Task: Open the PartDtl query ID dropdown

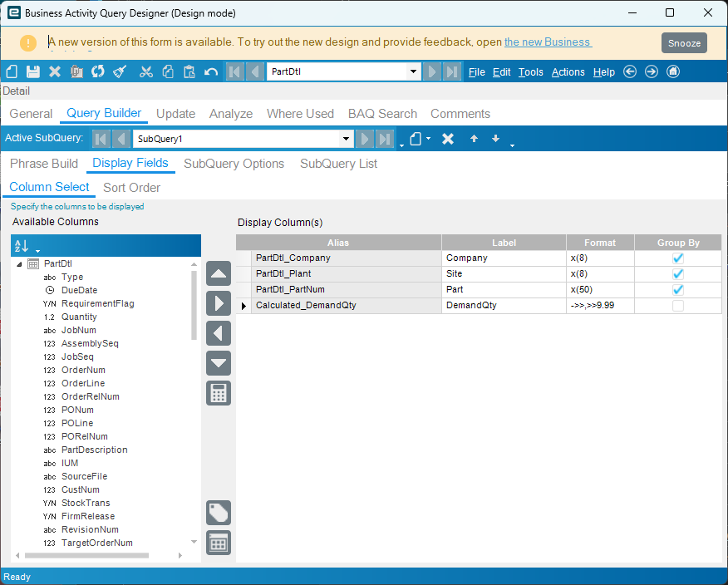Action: (x=414, y=71)
